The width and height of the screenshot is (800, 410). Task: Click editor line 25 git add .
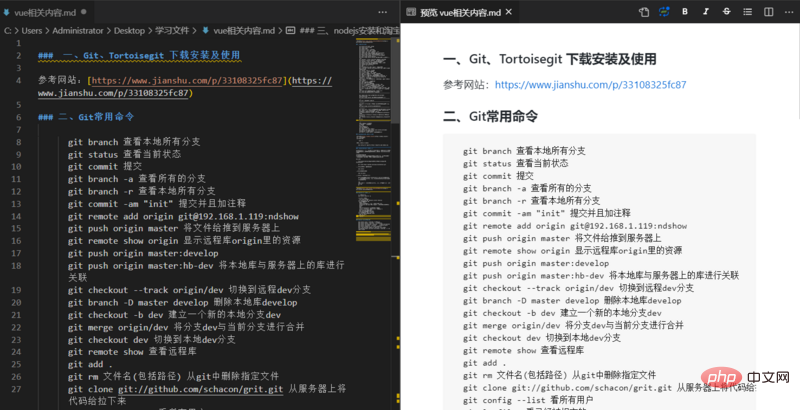pyautogui.click(x=90, y=365)
